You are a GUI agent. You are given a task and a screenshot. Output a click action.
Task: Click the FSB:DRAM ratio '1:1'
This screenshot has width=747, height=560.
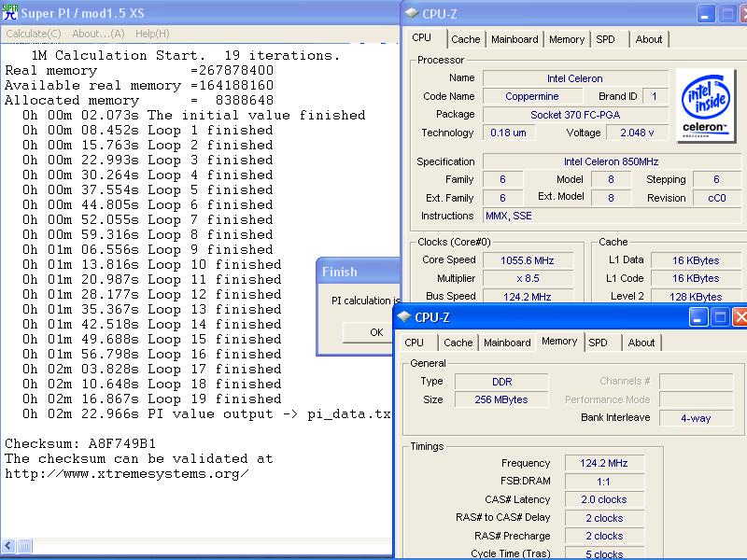point(604,482)
